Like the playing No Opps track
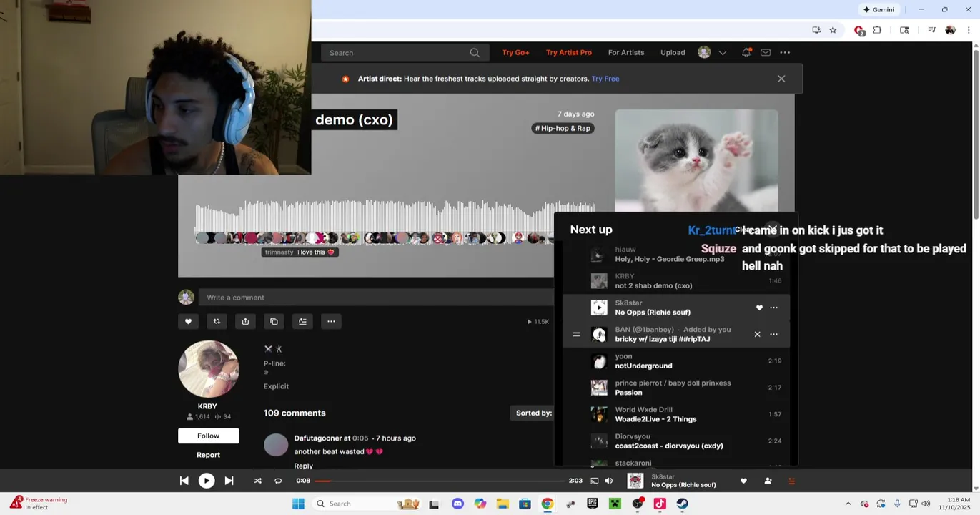The image size is (980, 515). point(743,481)
